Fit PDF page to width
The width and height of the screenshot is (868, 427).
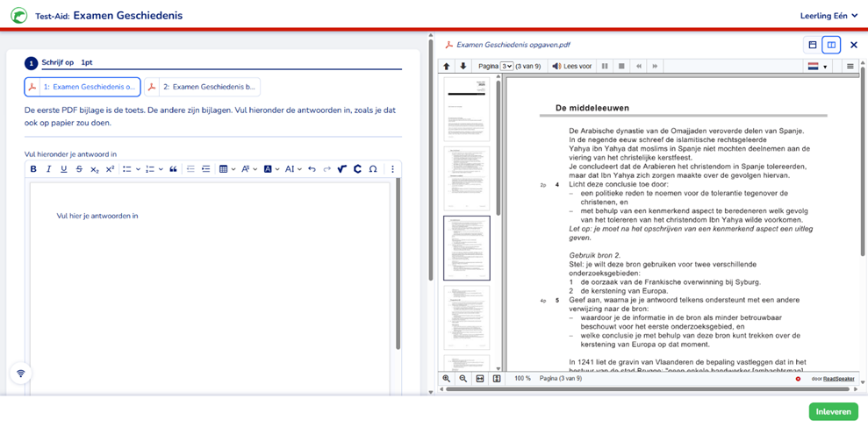click(480, 379)
